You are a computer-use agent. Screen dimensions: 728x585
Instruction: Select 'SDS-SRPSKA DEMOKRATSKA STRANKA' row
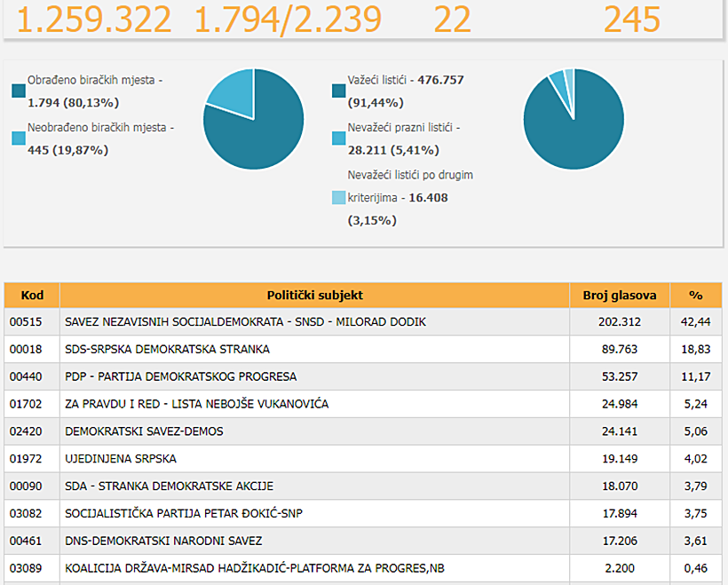[x=363, y=349]
